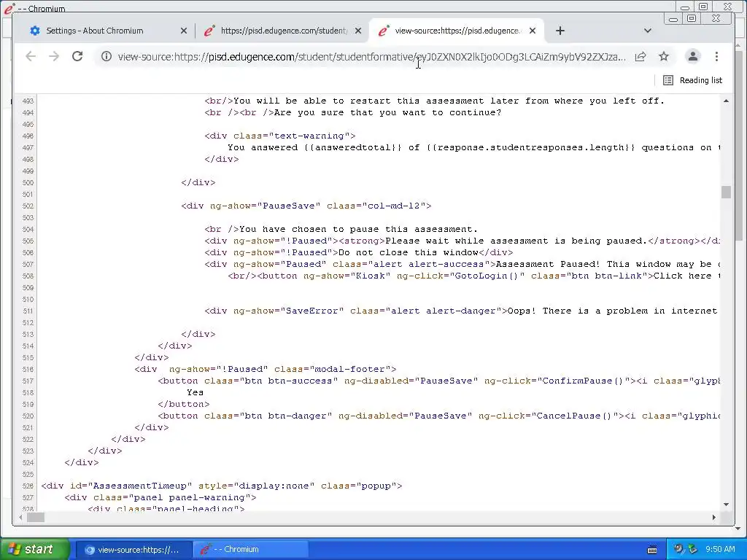747x560 pixels.
Task: Open the Windows Start menu
Action: 34,550
